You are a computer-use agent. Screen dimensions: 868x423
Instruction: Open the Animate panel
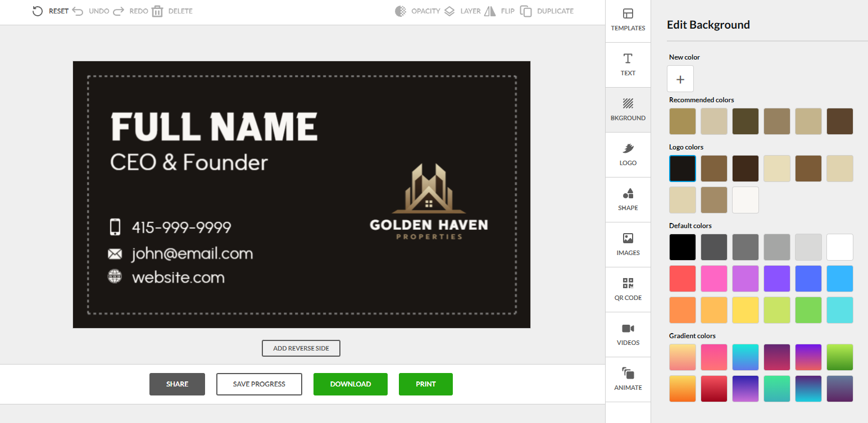[x=628, y=380]
